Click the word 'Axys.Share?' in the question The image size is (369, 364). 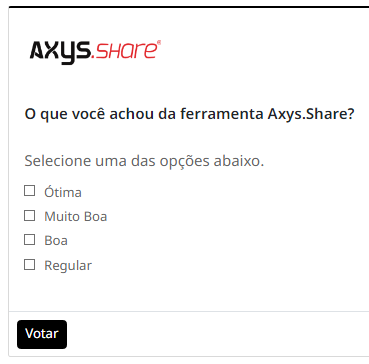311,115
